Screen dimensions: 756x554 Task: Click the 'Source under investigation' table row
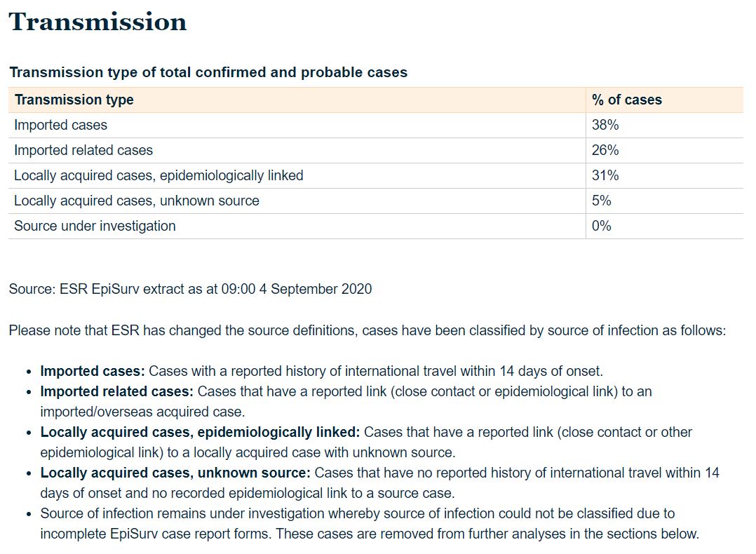pos(95,226)
